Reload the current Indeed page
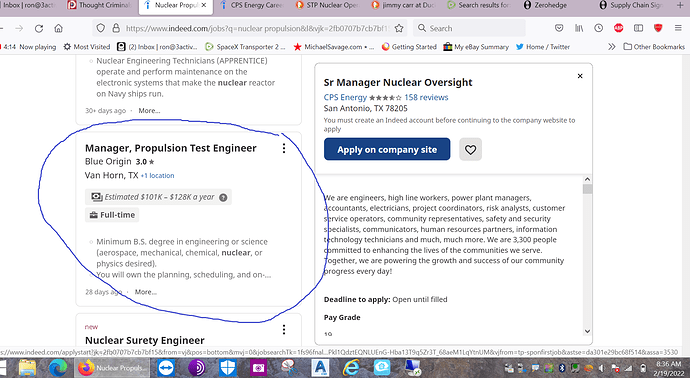The width and height of the screenshot is (690, 378). [x=39, y=29]
